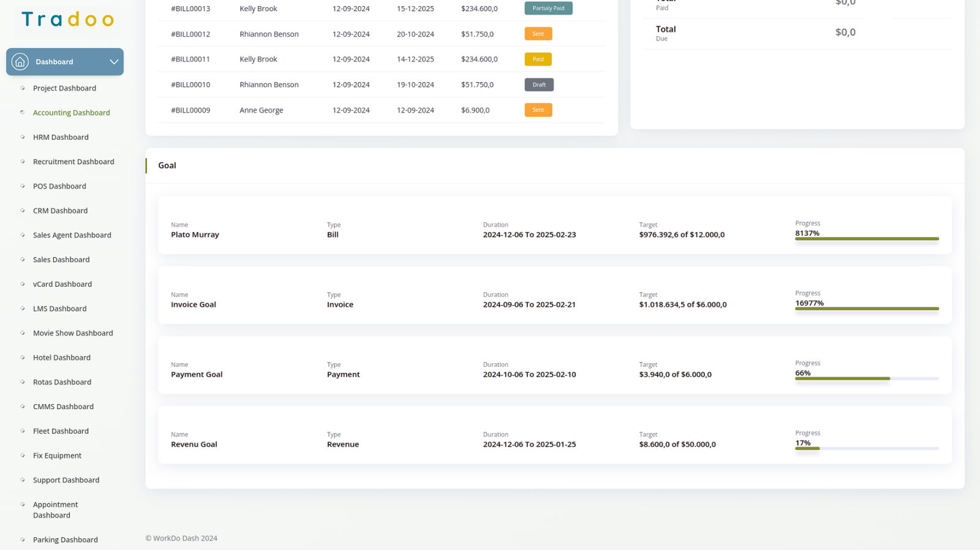The height and width of the screenshot is (550, 980).
Task: Click the Tradoo logo
Action: [x=67, y=20]
